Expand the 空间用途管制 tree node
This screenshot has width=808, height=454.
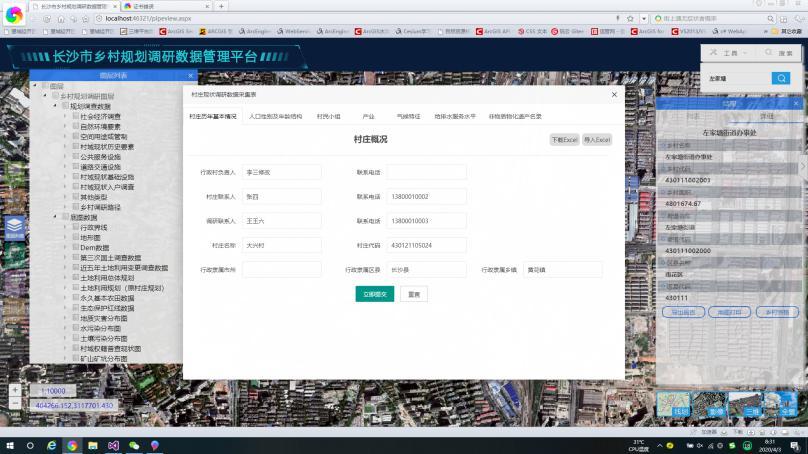pyautogui.click(x=65, y=137)
